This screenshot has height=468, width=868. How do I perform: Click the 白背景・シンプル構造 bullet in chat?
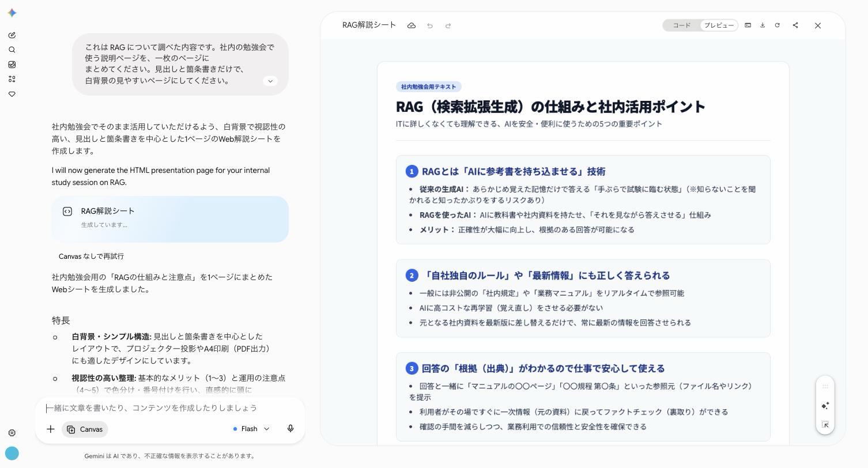coord(171,349)
